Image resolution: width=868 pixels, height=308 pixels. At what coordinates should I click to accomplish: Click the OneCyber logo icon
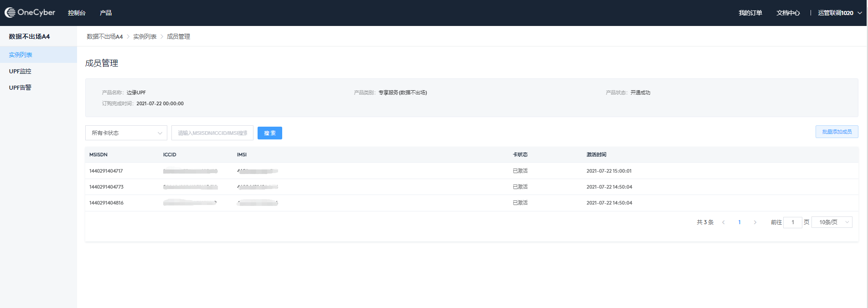(x=10, y=13)
